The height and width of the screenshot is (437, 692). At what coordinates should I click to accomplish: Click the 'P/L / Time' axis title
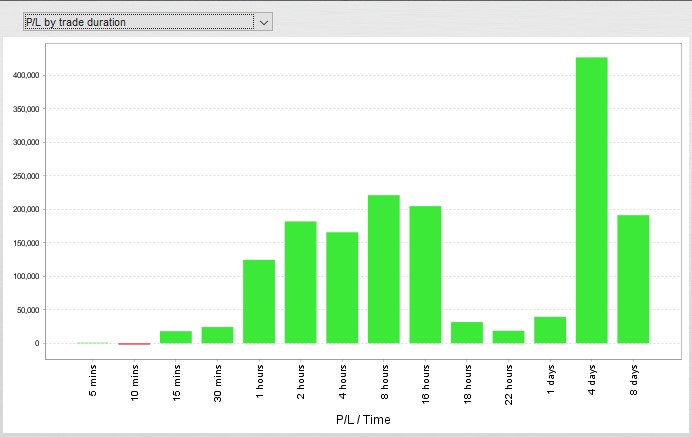363,419
